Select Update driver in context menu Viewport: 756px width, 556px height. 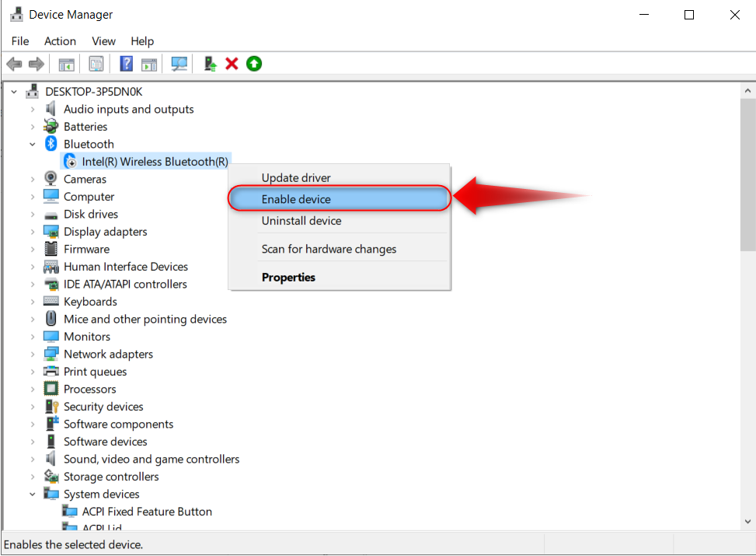296,178
